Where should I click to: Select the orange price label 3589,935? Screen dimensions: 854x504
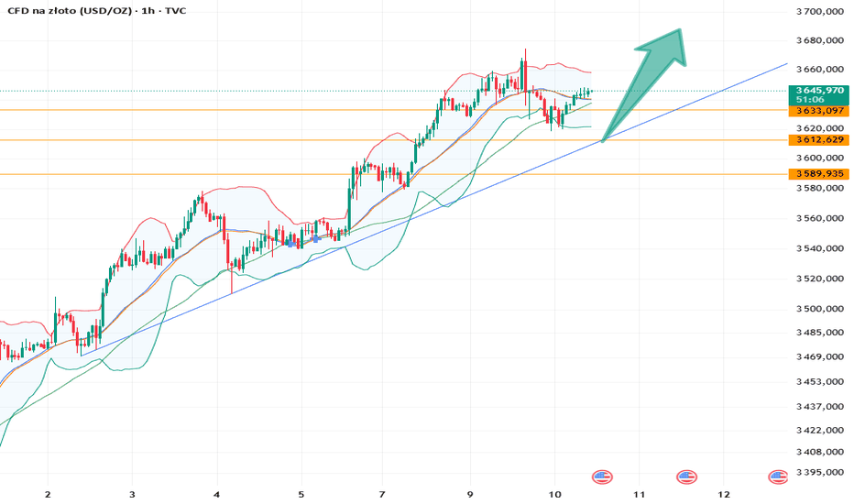pos(819,174)
